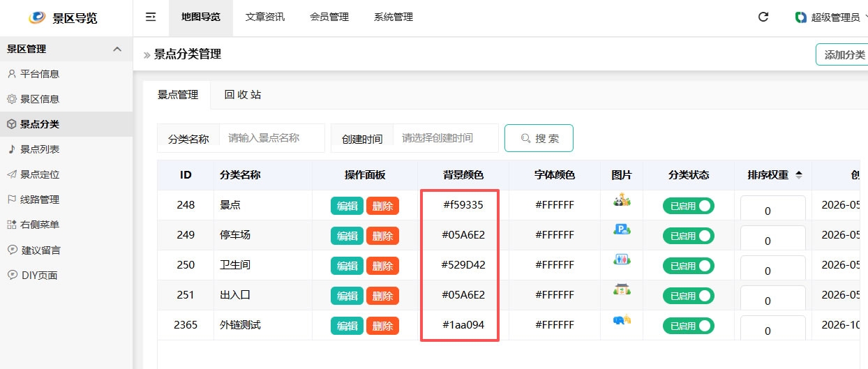
Task: Click 编辑 for the 停车场 row
Action: coord(347,236)
